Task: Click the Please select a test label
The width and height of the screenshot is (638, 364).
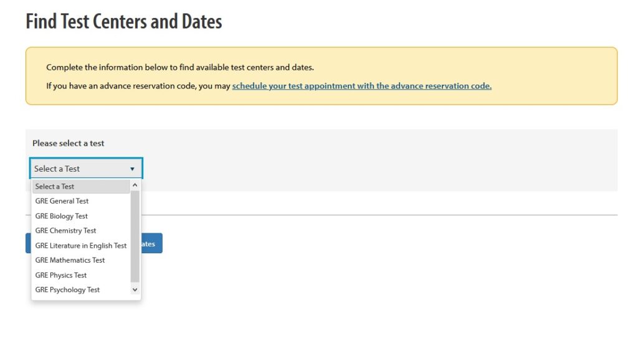Action: point(69,143)
